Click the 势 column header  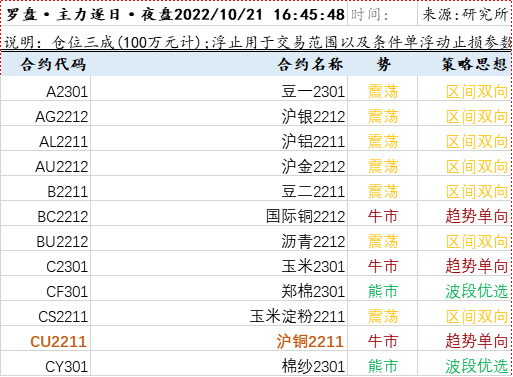pos(383,64)
